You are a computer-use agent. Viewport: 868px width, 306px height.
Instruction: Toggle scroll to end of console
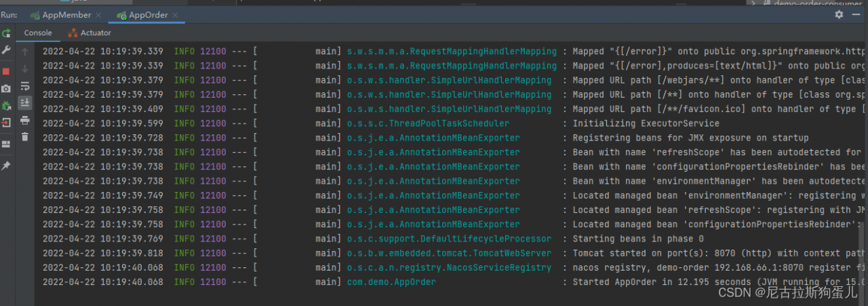[25, 102]
